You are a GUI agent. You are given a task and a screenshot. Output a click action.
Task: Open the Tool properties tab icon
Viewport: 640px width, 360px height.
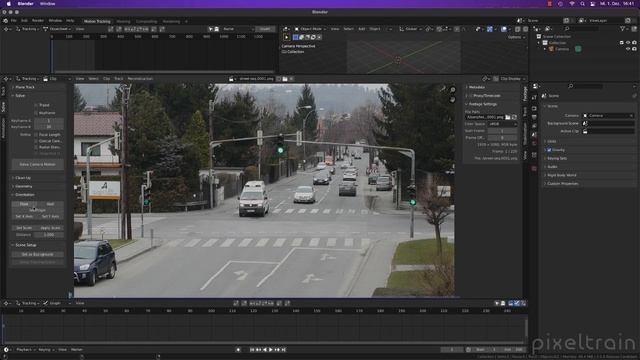tap(534, 97)
